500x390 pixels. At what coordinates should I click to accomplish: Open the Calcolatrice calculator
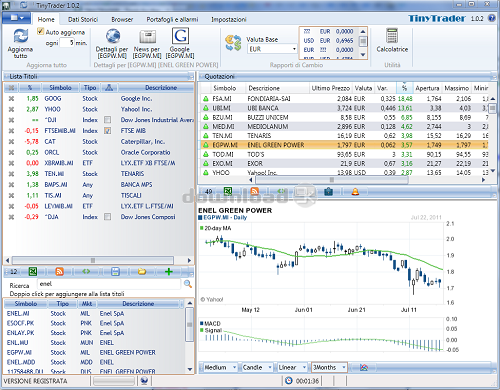(392, 36)
